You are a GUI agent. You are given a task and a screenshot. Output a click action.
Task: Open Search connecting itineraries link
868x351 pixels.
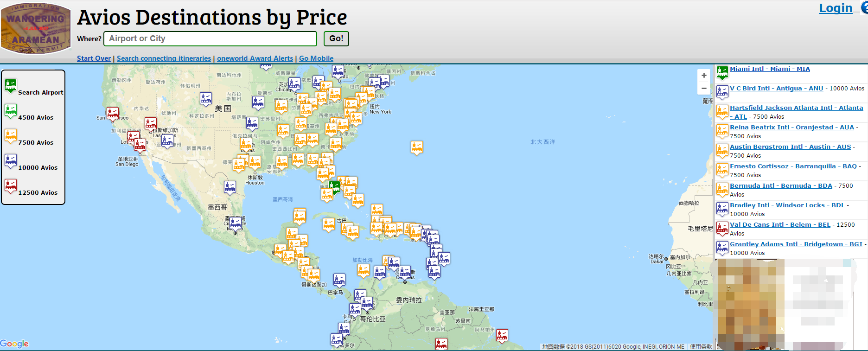point(164,58)
